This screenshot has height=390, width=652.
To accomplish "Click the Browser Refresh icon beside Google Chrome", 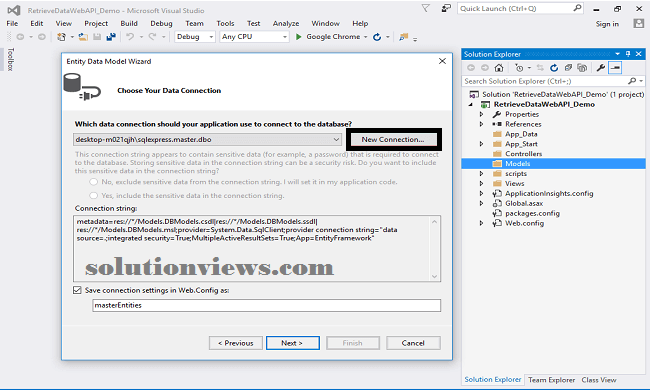I will (x=377, y=37).
